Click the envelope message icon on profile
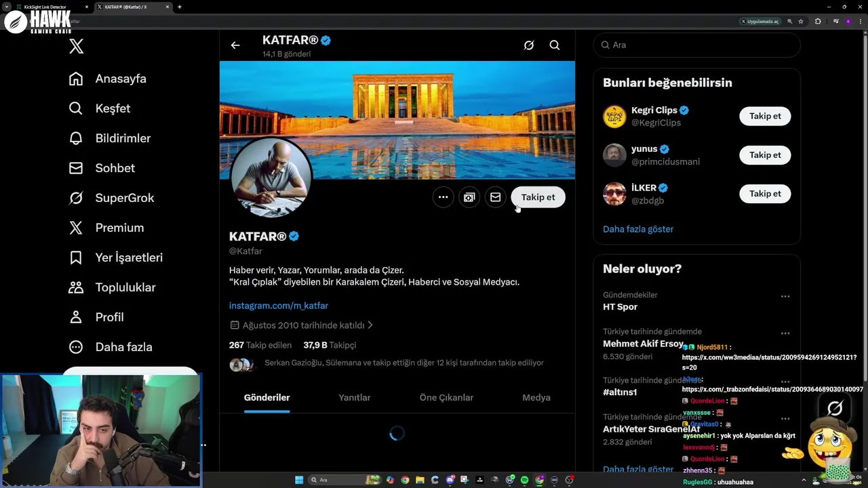Viewport: 868px width, 488px height. coord(496,197)
